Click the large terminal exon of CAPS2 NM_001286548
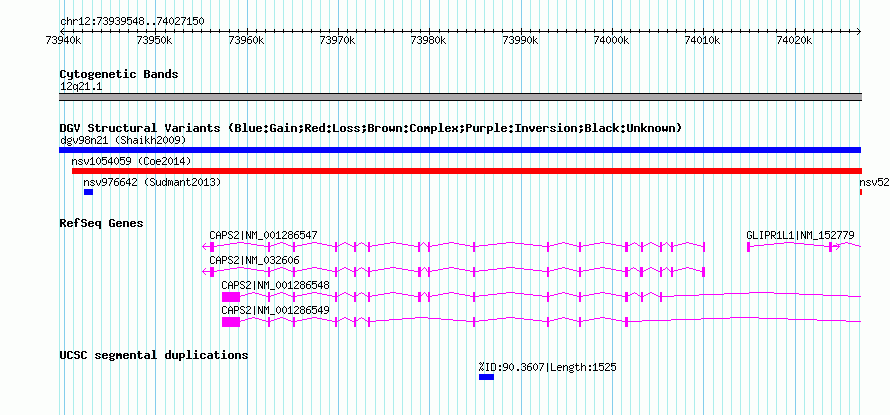 pyautogui.click(x=231, y=297)
